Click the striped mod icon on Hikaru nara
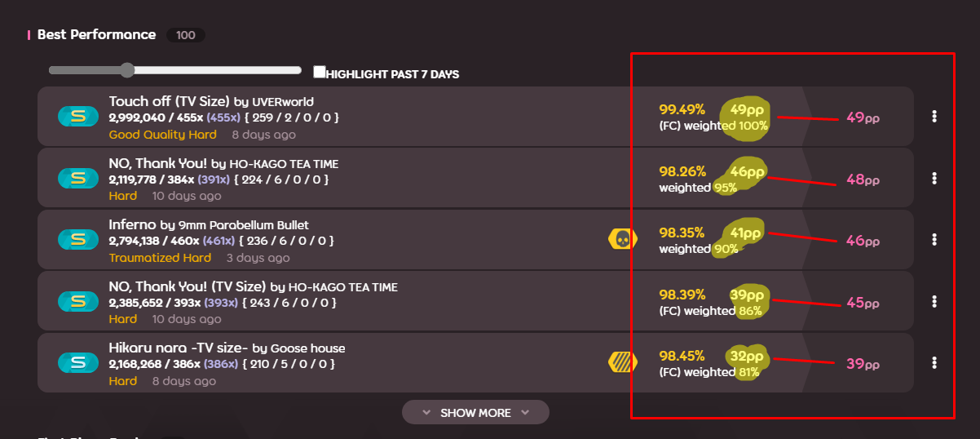Image resolution: width=980 pixels, height=439 pixels. click(623, 362)
